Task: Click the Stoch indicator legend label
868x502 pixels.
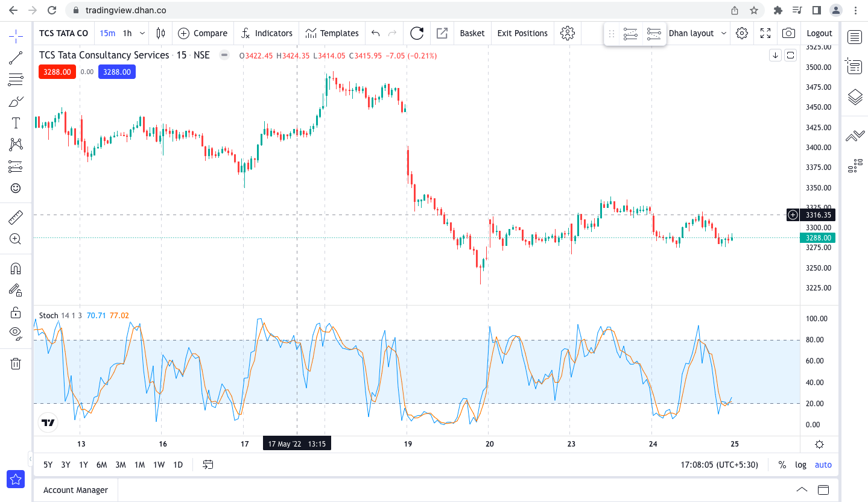Action: tap(49, 315)
